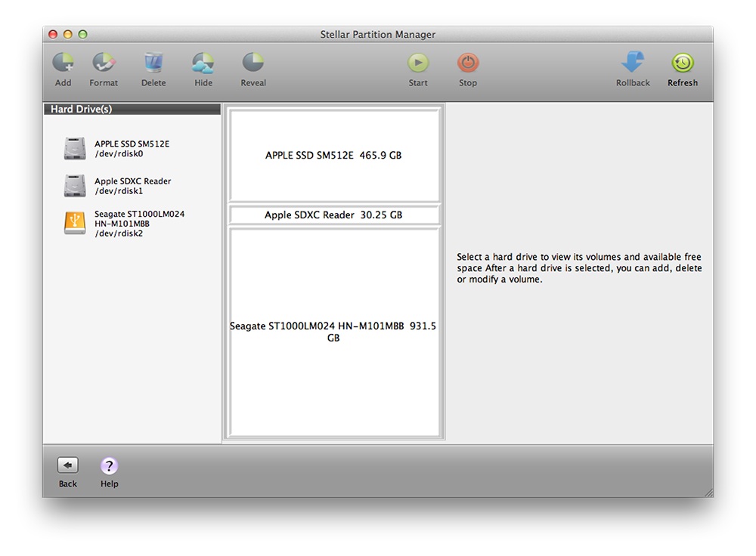
Task: Select the /dev/rdisk0 text in the drive list
Action: tap(119, 153)
